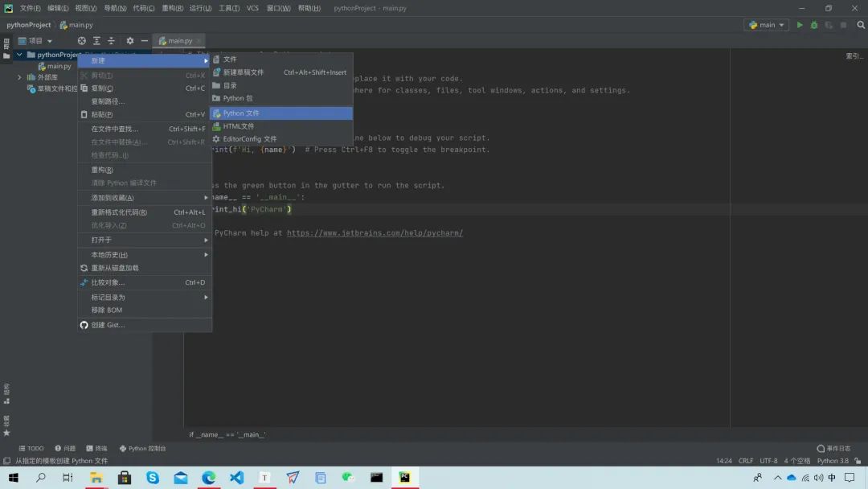Select 比较对象... in the context menu

pyautogui.click(x=145, y=282)
